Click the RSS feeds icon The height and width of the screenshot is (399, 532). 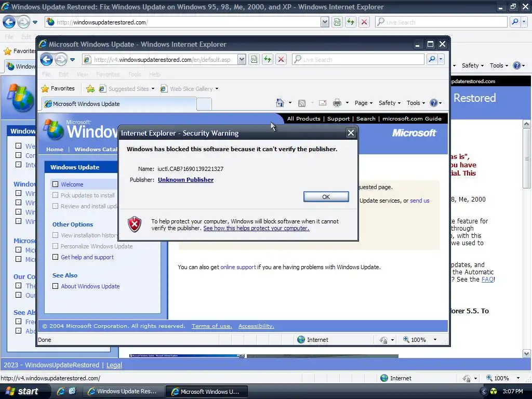[x=302, y=103]
